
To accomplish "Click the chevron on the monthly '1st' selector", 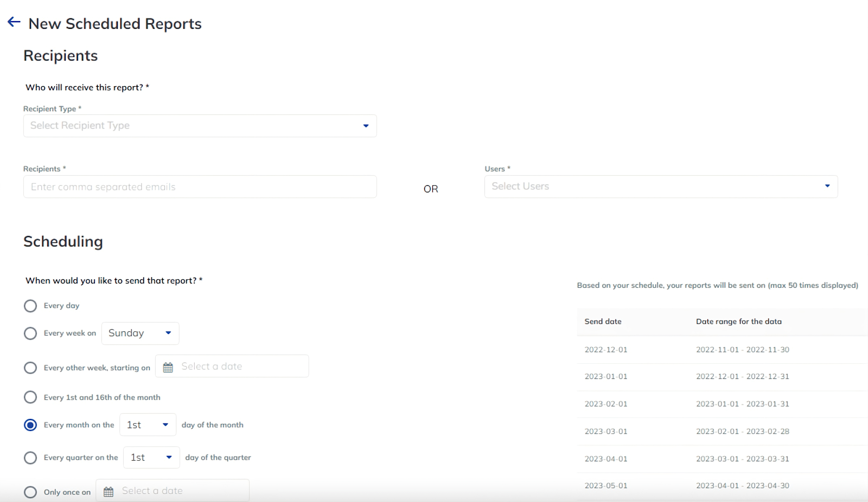I will [x=165, y=424].
